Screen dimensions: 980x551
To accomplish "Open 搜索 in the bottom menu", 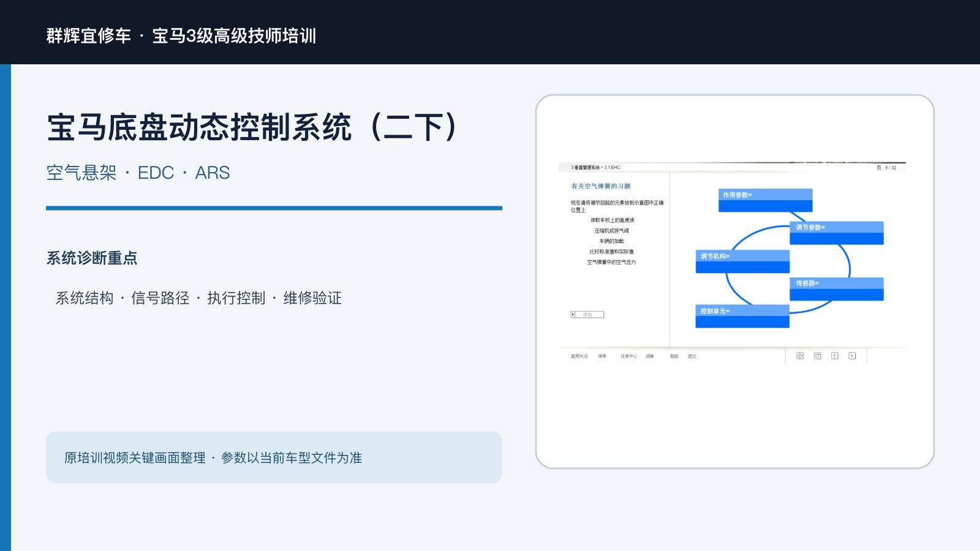I will click(602, 356).
